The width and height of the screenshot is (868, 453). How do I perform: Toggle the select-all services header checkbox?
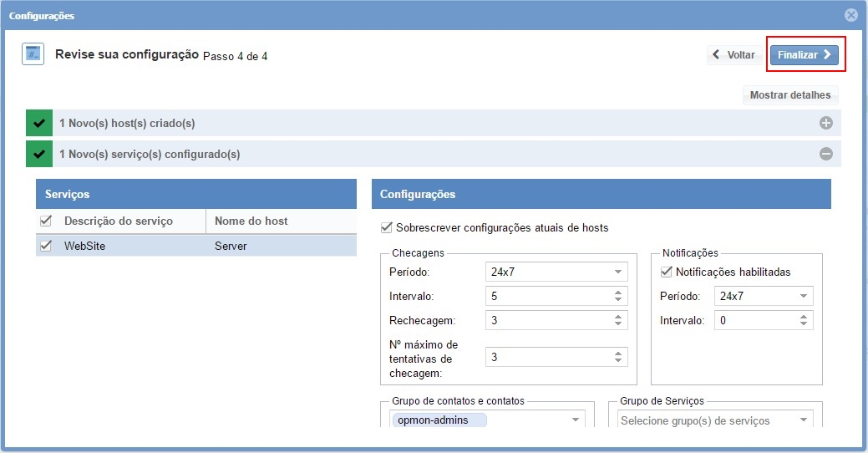46,221
